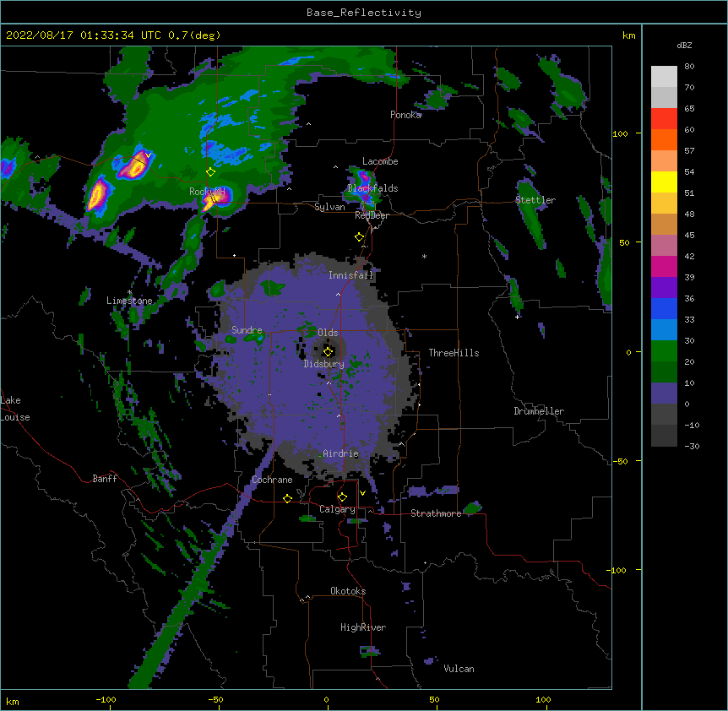
Task: Click the dBZ legend heading
Action: (684, 46)
